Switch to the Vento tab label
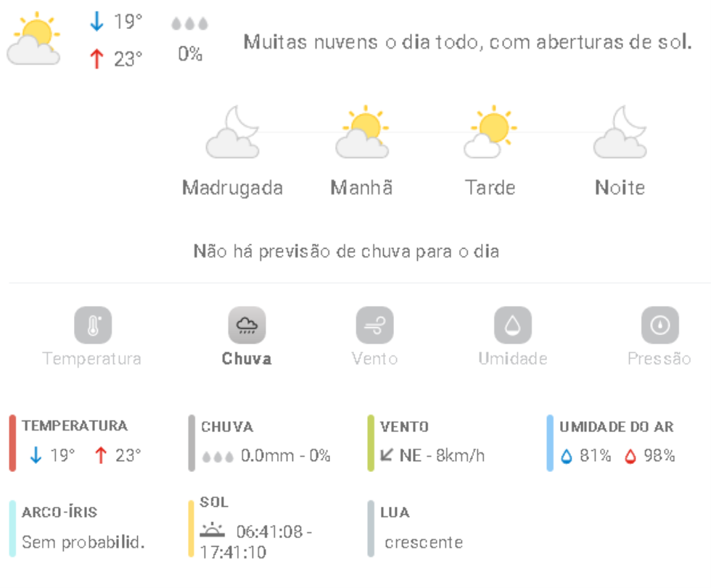 pos(374,359)
